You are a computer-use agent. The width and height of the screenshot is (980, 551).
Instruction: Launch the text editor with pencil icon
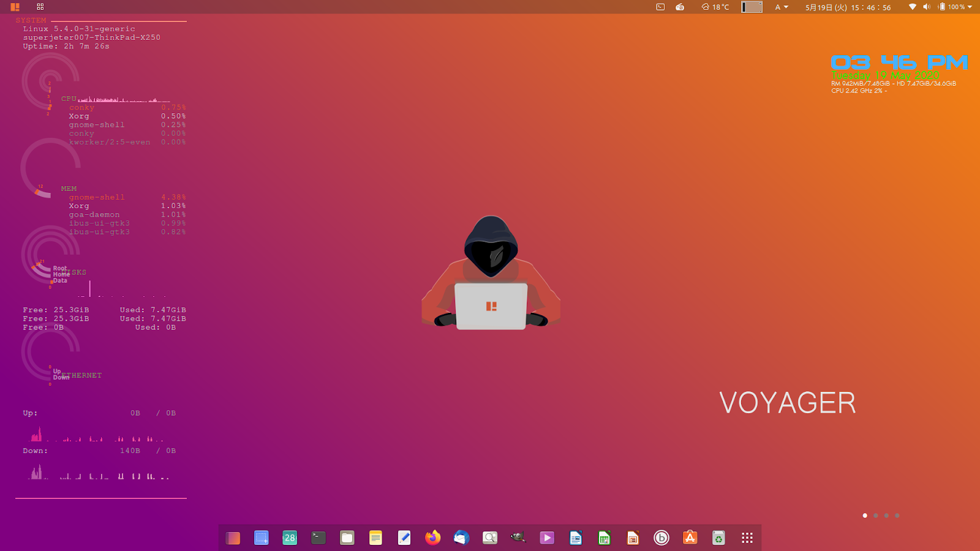click(404, 538)
